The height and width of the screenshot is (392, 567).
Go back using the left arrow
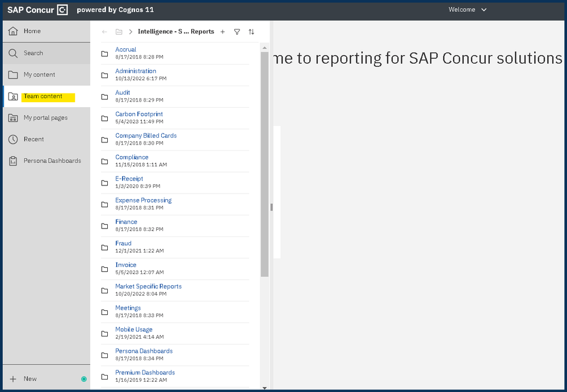pyautogui.click(x=104, y=32)
